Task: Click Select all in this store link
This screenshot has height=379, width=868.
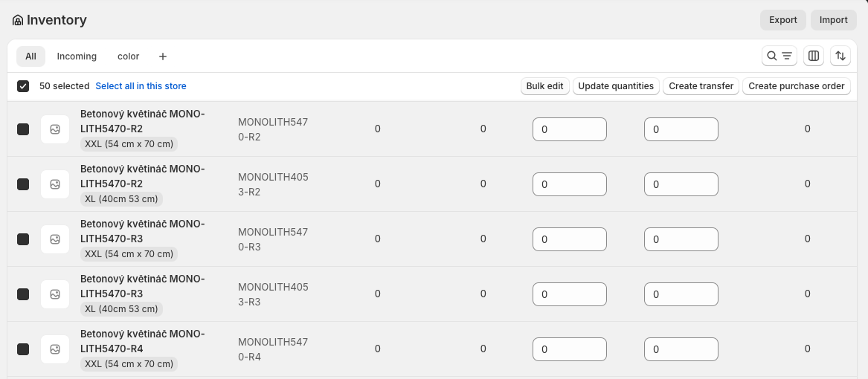Action: pyautogui.click(x=141, y=86)
